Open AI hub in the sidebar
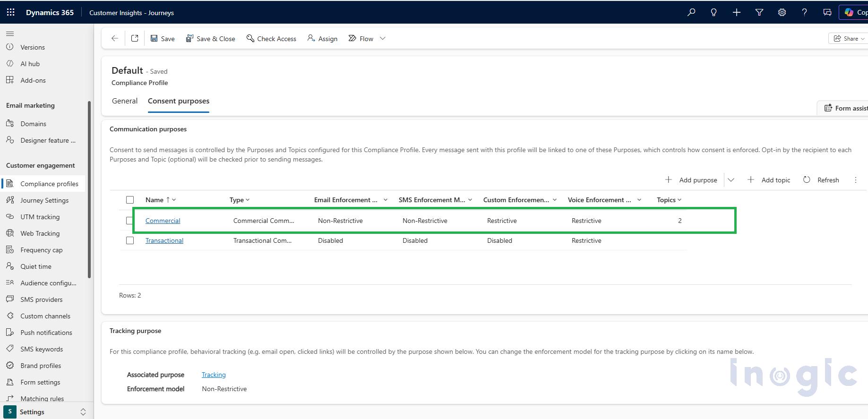 point(30,64)
